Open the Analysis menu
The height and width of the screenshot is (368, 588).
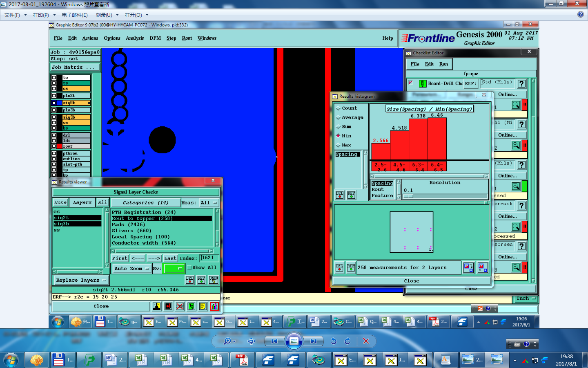pos(135,38)
